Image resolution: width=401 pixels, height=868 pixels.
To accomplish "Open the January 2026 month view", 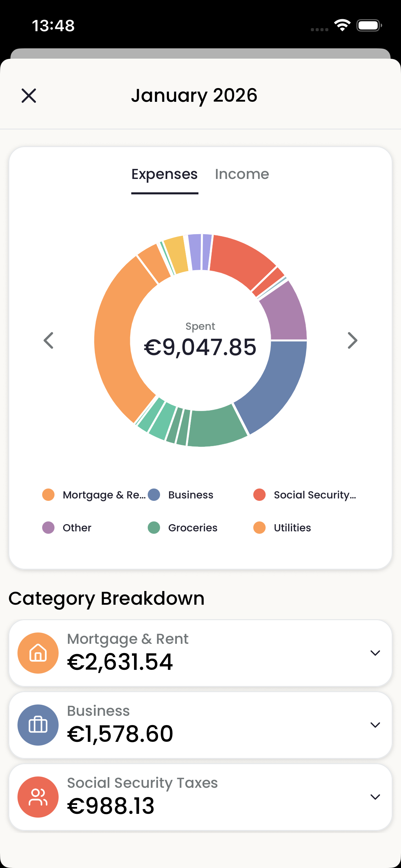I will 194,96.
